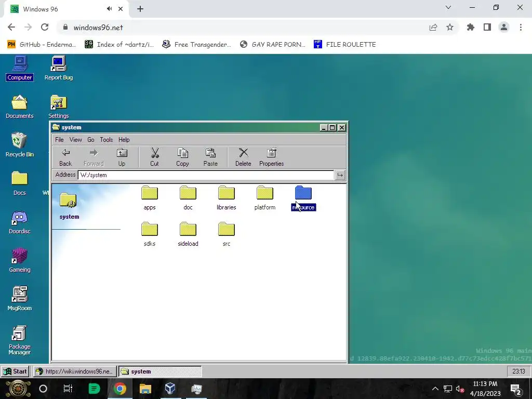Screen dimensions: 532x399
Task: Open the Docs desktop folder
Action: pyautogui.click(x=20, y=183)
